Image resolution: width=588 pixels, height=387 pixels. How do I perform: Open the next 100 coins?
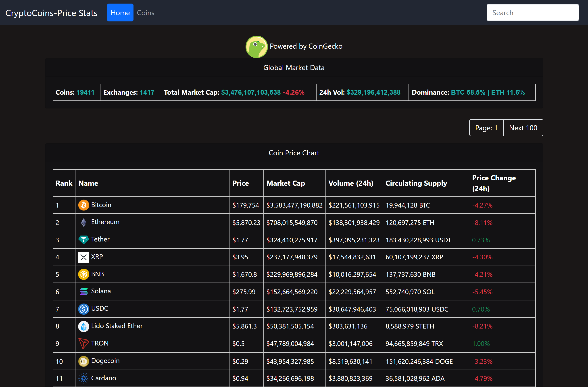[523, 128]
